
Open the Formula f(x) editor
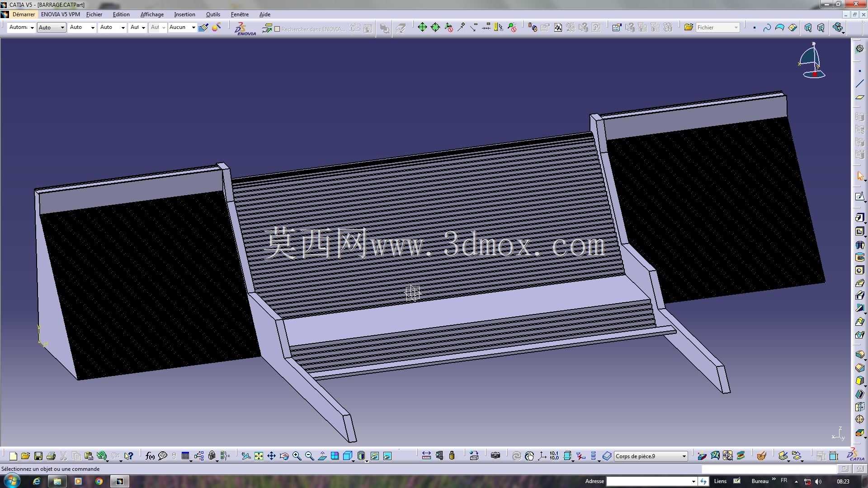[150, 456]
